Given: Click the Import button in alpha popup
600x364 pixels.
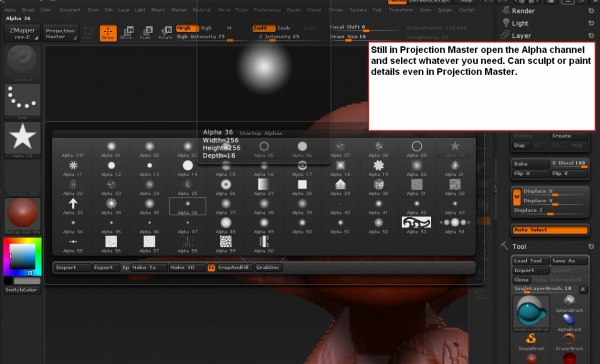Looking at the screenshot, I should click(x=72, y=268).
